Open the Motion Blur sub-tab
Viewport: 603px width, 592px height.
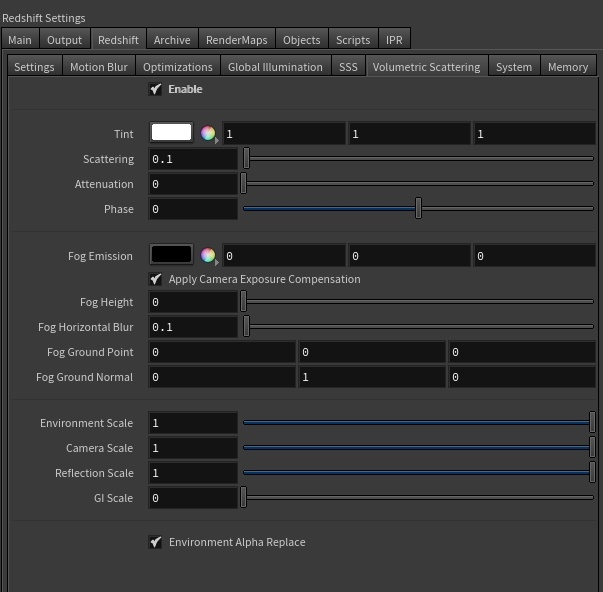tap(99, 67)
